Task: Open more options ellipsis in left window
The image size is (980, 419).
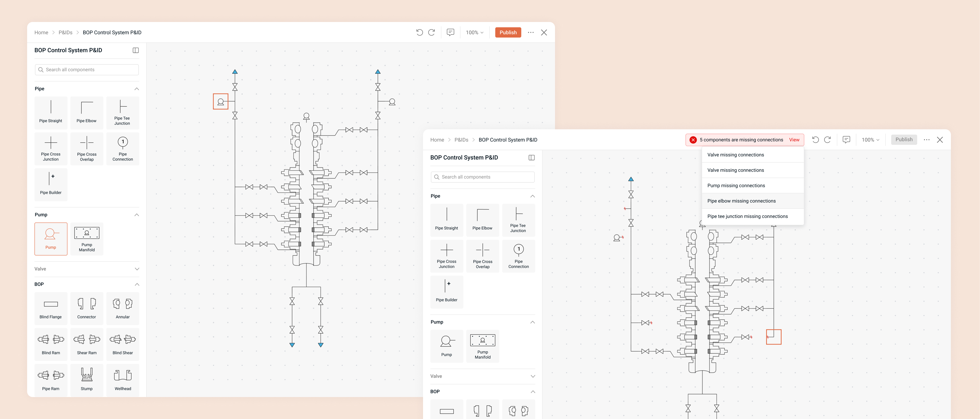Action: tap(531, 32)
